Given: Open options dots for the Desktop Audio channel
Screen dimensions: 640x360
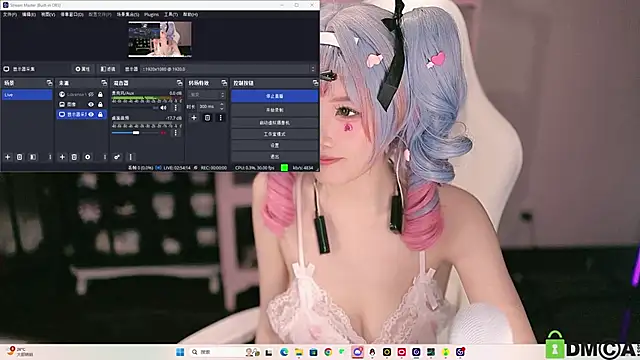Looking at the screenshot, I should (x=176, y=133).
